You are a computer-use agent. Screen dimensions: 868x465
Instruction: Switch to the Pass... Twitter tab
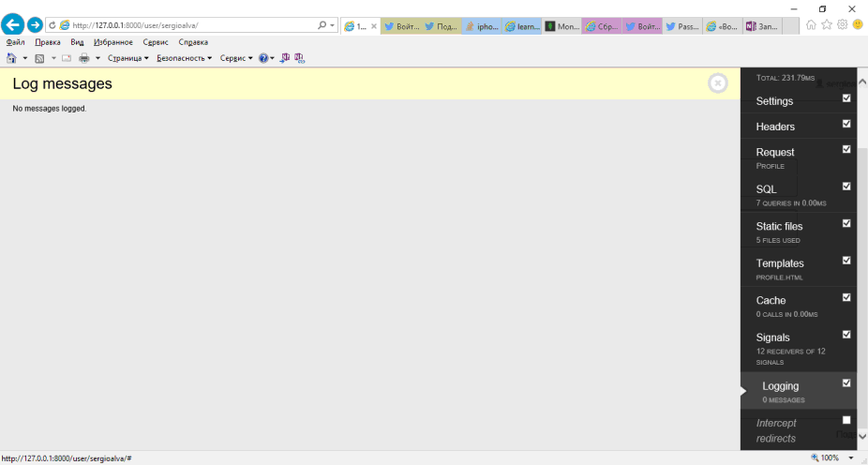tap(682, 26)
